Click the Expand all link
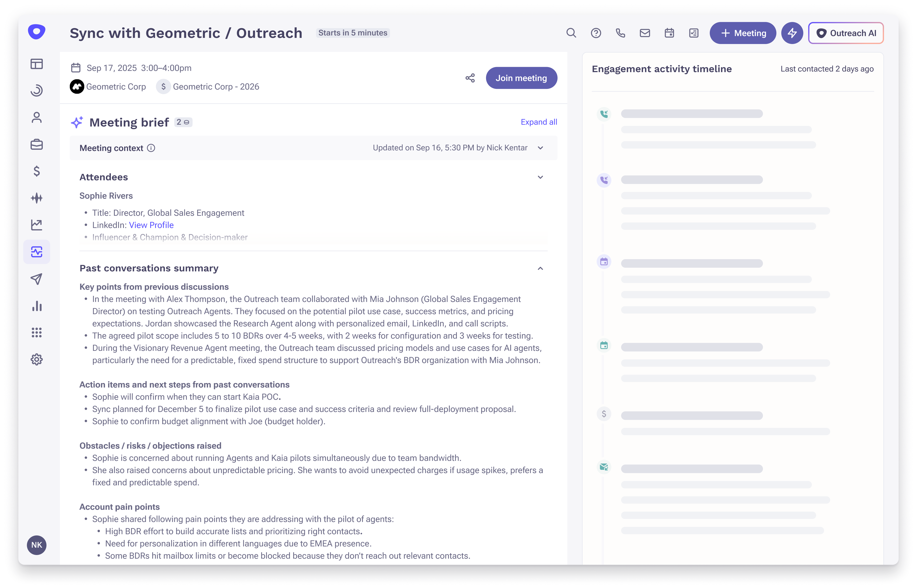 (x=539, y=122)
